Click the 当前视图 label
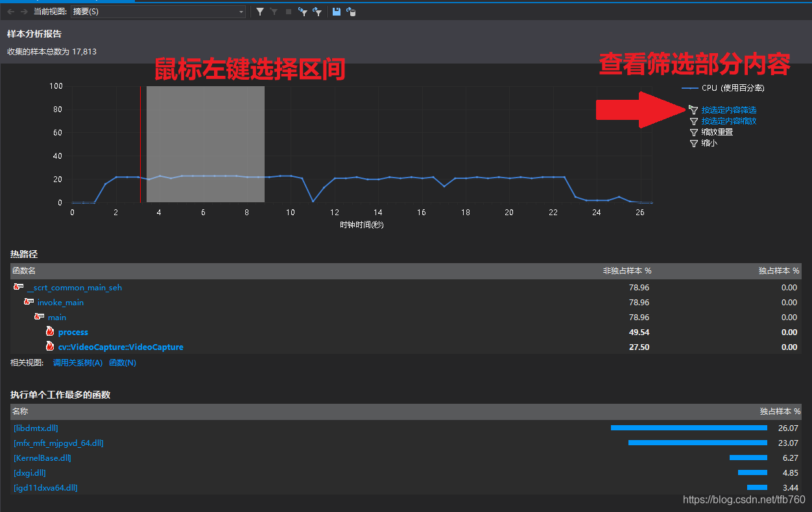The width and height of the screenshot is (812, 512). [x=50, y=12]
